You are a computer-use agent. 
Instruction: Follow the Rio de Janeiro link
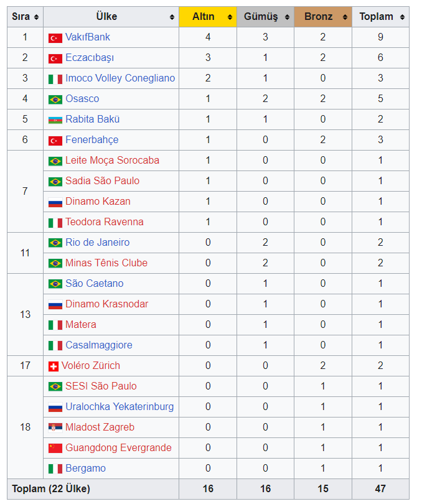[97, 243]
